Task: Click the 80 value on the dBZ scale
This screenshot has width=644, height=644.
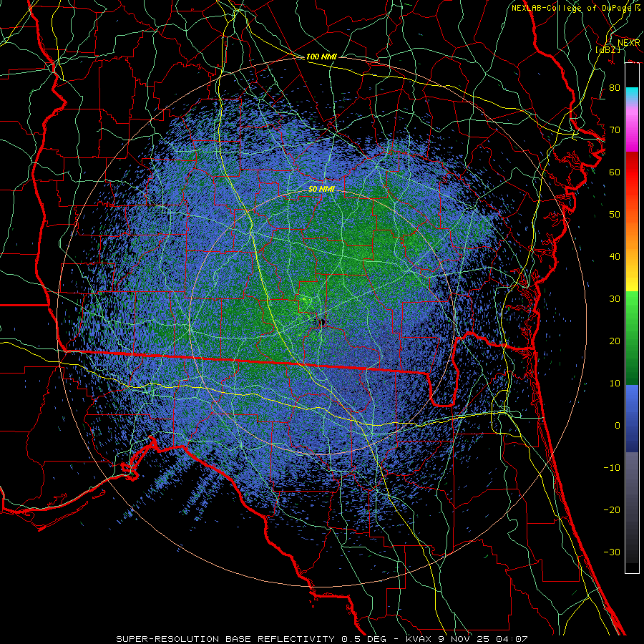Action: point(615,87)
